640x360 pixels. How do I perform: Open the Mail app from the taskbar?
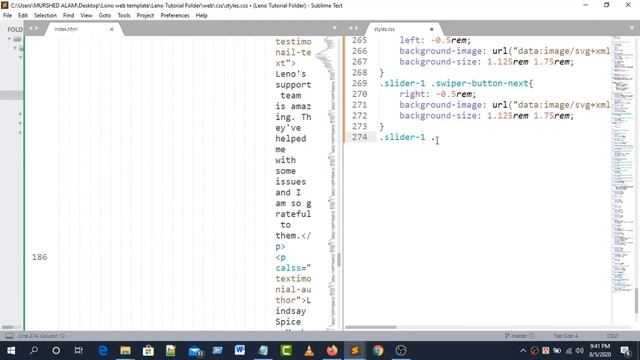196,351
